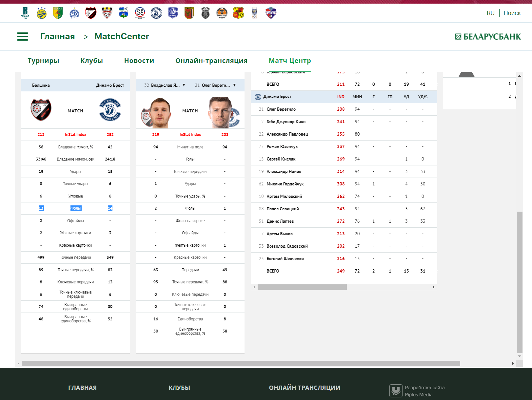Image resolution: width=532 pixels, height=400 pixels.
Task: Go to Главная breadcrumb link
Action: (57, 36)
